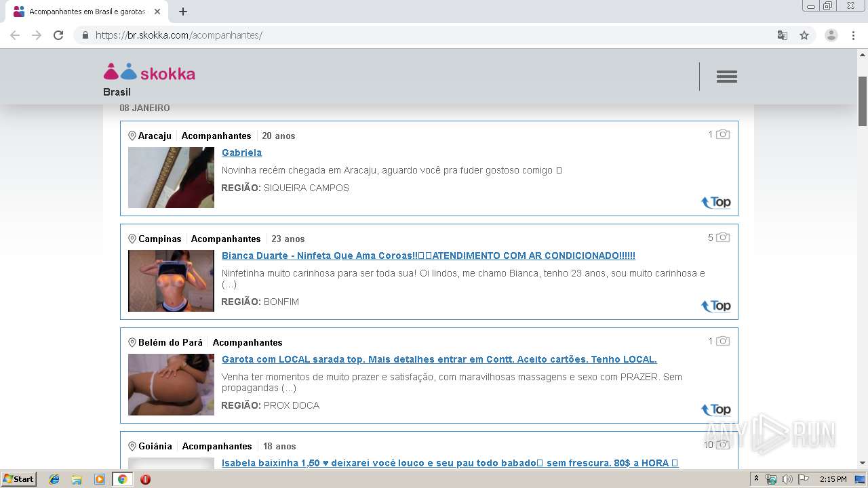Select the Belém do Pará city label
The image size is (868, 488).
170,342
